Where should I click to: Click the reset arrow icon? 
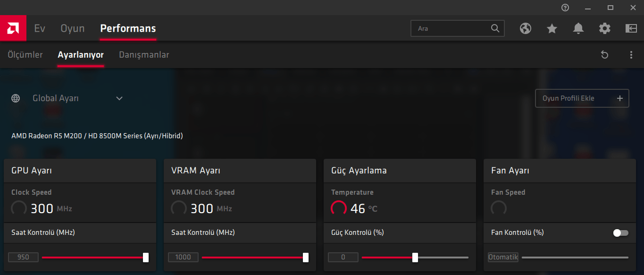pos(604,55)
